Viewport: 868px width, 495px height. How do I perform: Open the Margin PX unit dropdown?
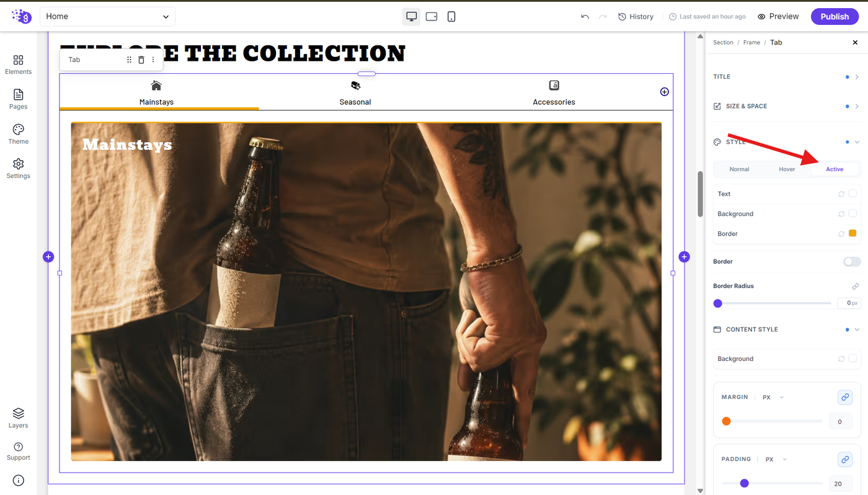[x=773, y=398]
